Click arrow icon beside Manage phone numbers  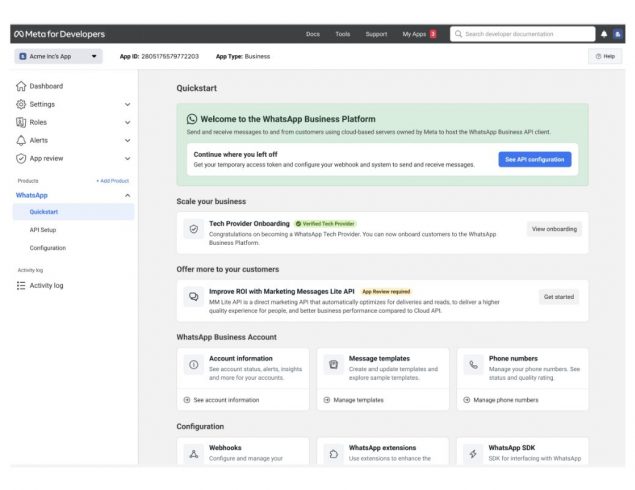pyautogui.click(x=467, y=400)
